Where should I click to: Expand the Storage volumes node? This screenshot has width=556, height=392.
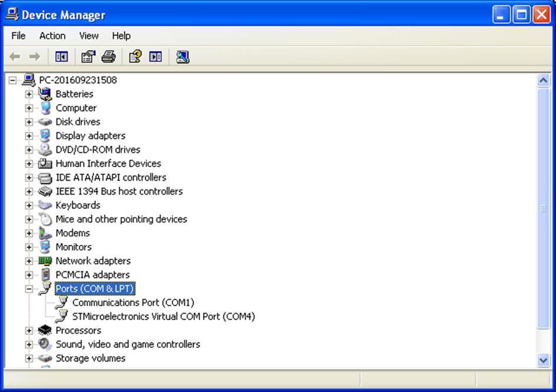click(x=29, y=358)
